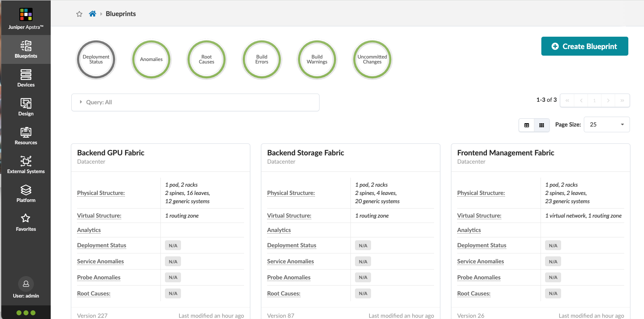Open the Resources sidebar icon
Viewport: 644px width, 319px height.
point(26,136)
